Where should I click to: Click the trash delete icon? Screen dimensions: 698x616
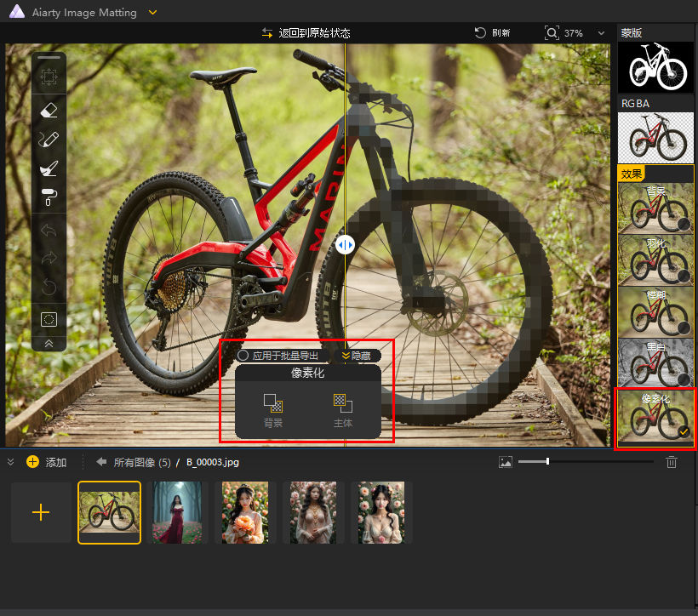672,462
